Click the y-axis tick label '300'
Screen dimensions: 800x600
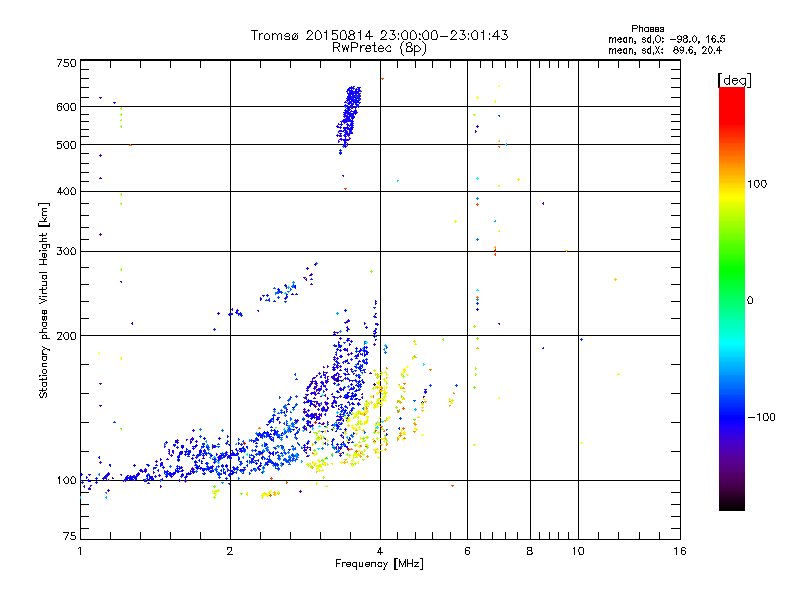[66, 252]
